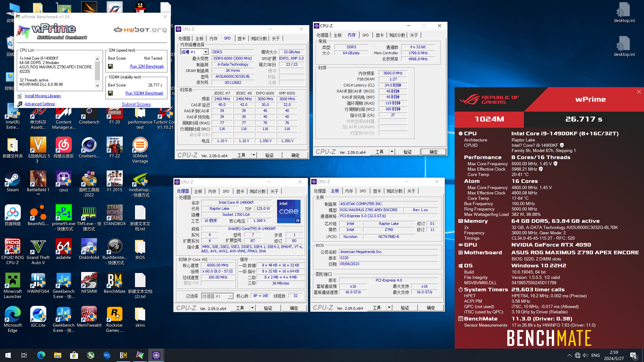Close the BenchMate wPrime result panel
The image size is (644, 362).
pos(639,92)
